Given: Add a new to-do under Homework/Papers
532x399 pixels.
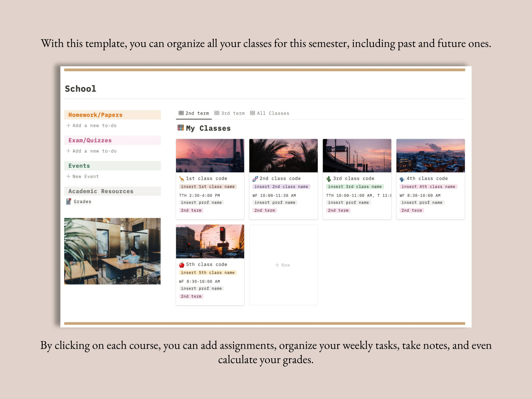Looking at the screenshot, I should pos(92,125).
